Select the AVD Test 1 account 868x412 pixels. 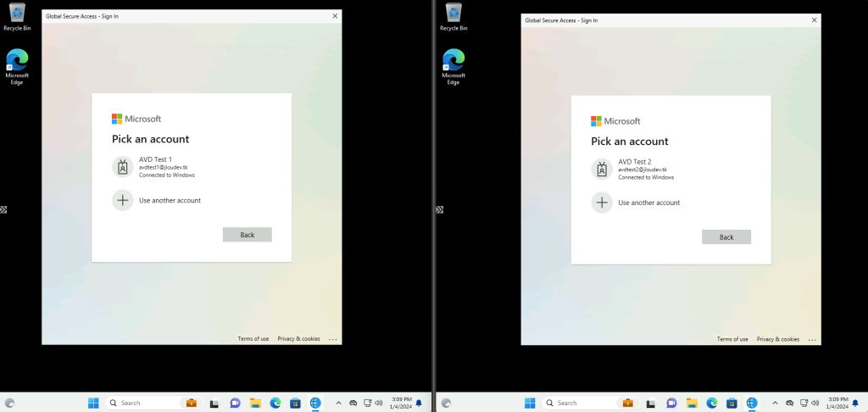[192, 167]
